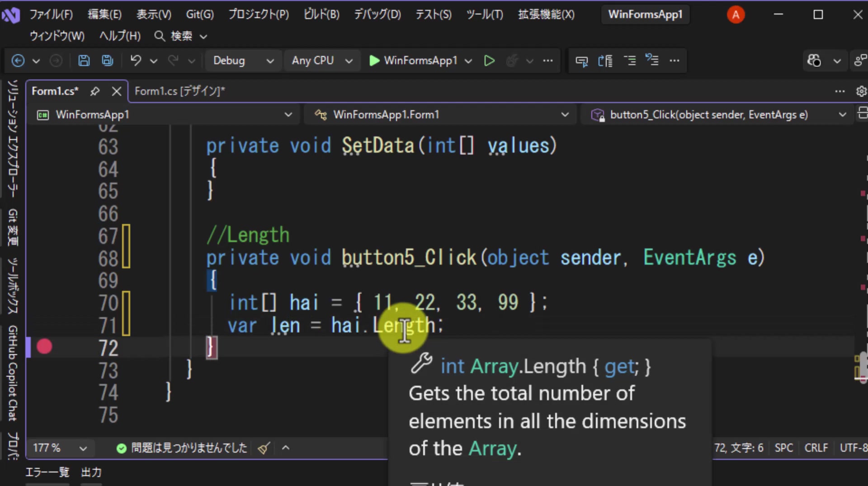Click the 問題は見つかりませんでした status indicator
Image resolution: width=868 pixels, height=486 pixels.
point(182,448)
